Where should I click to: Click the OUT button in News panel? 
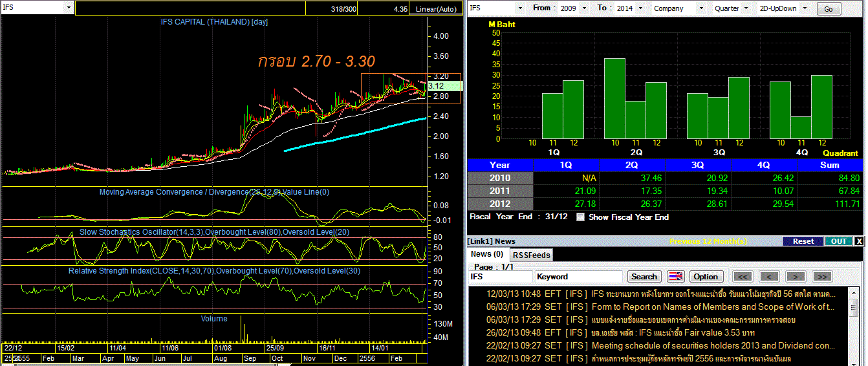coord(838,241)
